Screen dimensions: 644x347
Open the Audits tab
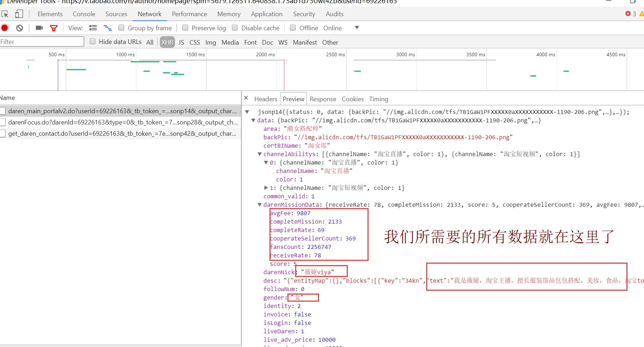point(334,14)
